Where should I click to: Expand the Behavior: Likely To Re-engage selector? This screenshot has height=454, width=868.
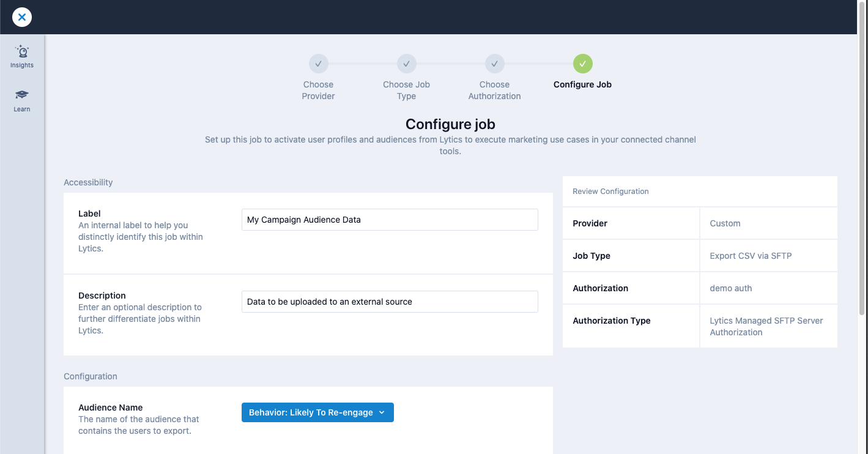tap(317, 412)
